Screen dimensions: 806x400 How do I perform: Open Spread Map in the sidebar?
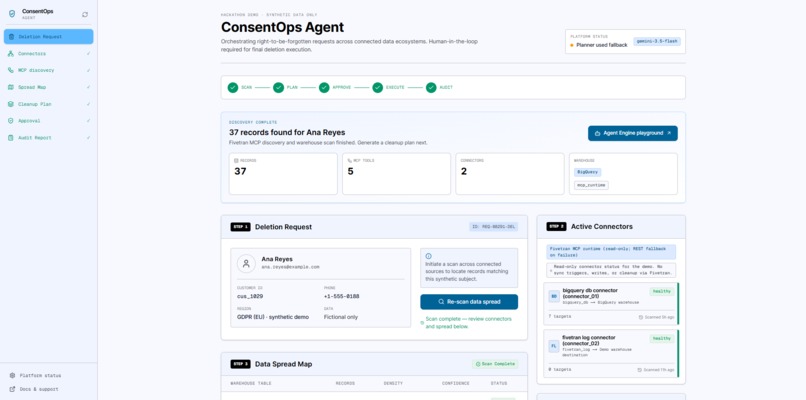(x=49, y=87)
